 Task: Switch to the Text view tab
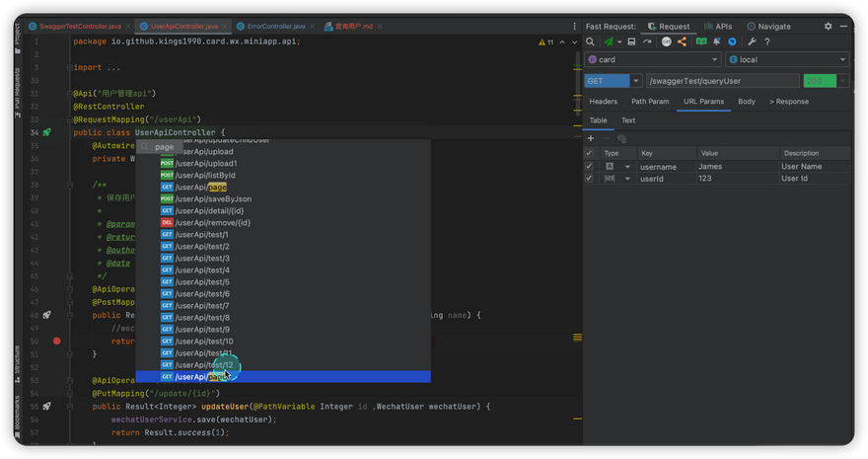pyautogui.click(x=627, y=120)
